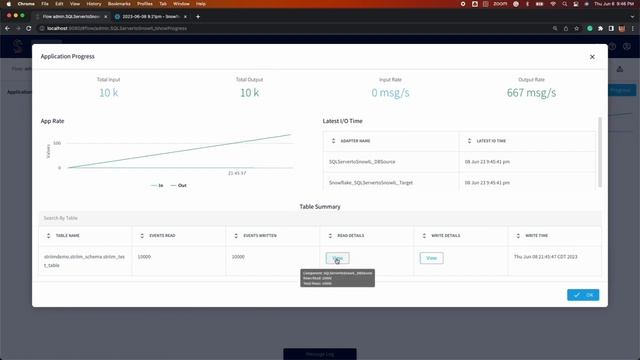
Task: Sort by Adapter Name column arrows
Action: click(333, 141)
